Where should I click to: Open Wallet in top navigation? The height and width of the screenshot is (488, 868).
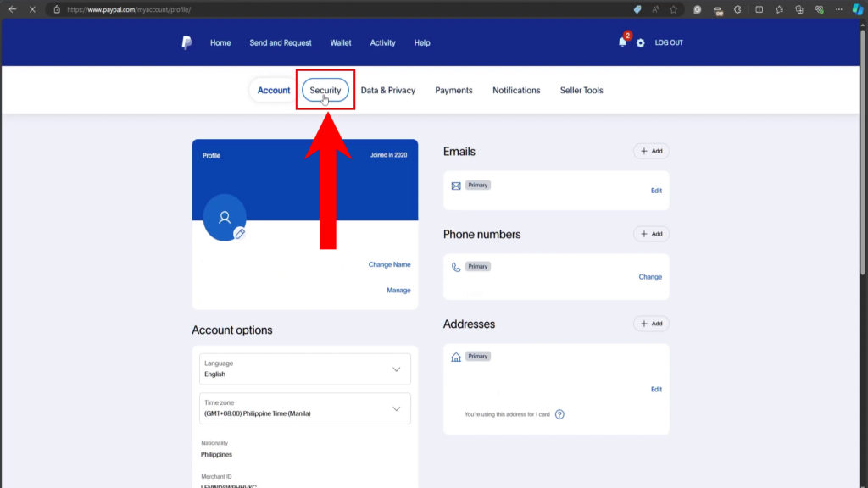coord(341,42)
